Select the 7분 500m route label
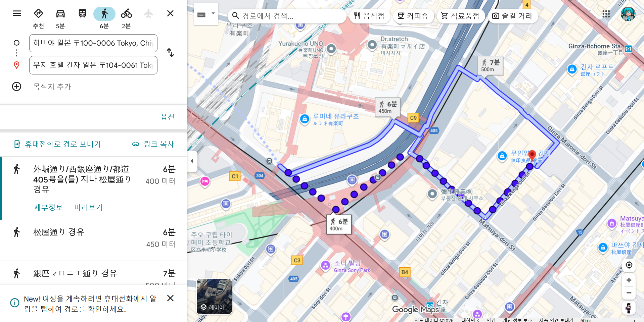This screenshot has height=322, width=644. 491,65
